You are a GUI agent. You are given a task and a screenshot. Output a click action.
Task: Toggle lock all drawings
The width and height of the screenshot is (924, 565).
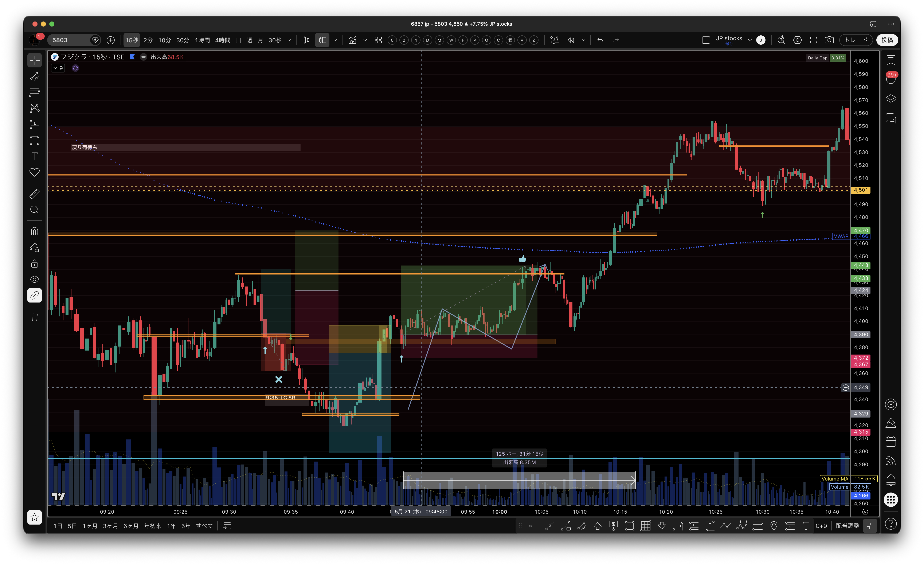tap(35, 264)
